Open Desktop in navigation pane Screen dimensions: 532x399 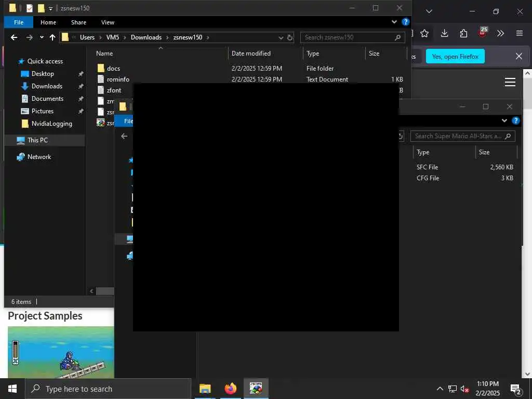[43, 74]
